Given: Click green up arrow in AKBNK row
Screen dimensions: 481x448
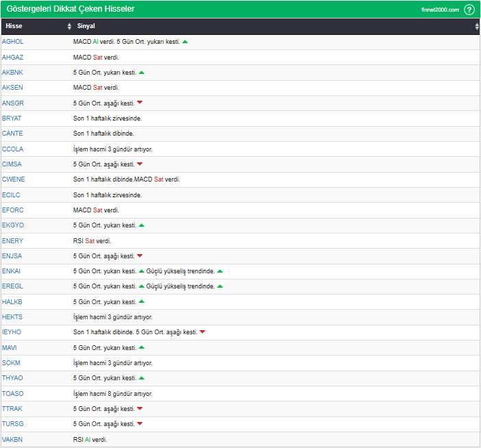Looking at the screenshot, I should [x=141, y=73].
